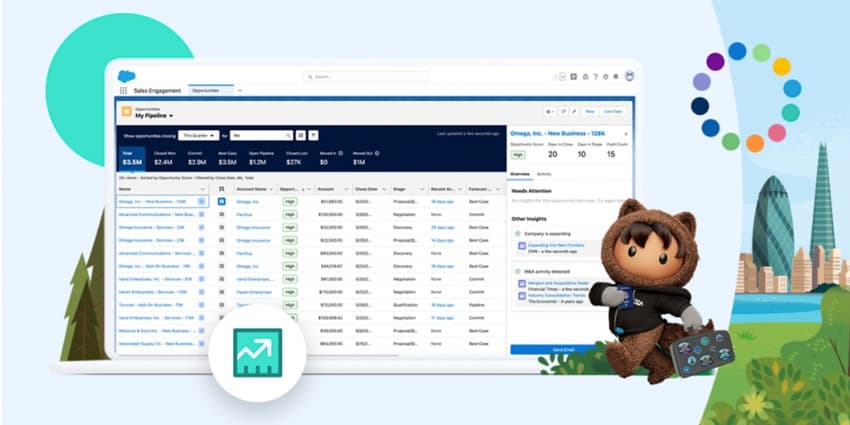Switch to the Activity tab in side panel
The image size is (850, 425).
click(544, 174)
